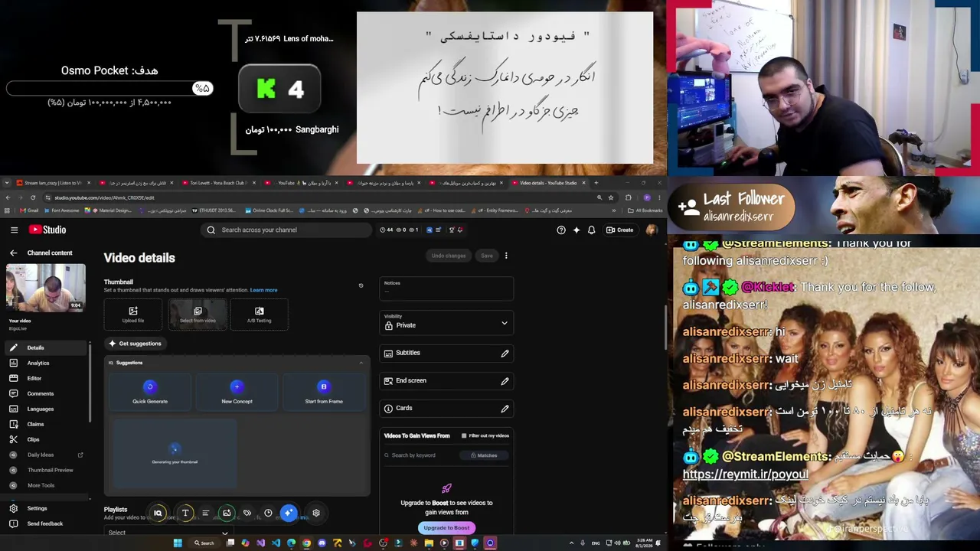
Task: Open the Playlists Select dropdown
Action: coord(168,532)
